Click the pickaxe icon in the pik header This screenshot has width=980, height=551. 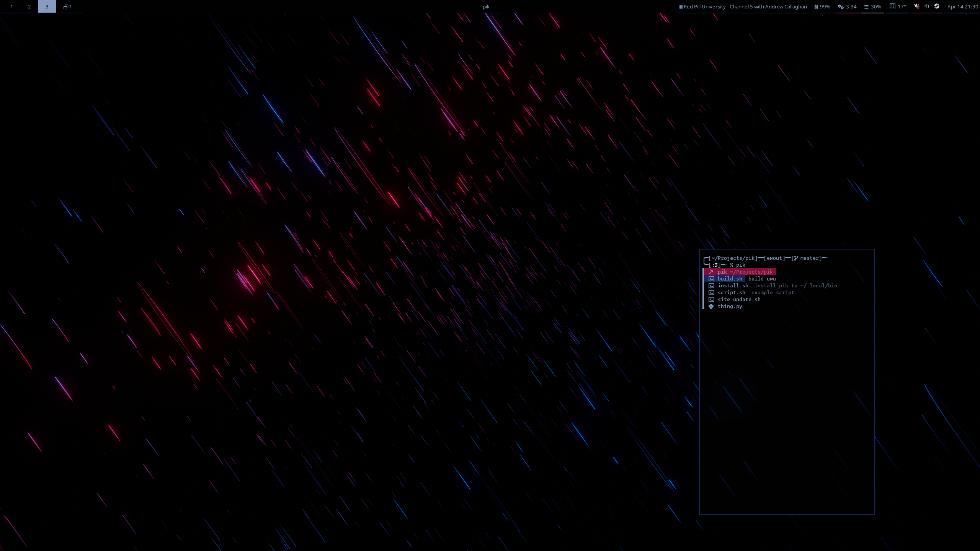711,272
